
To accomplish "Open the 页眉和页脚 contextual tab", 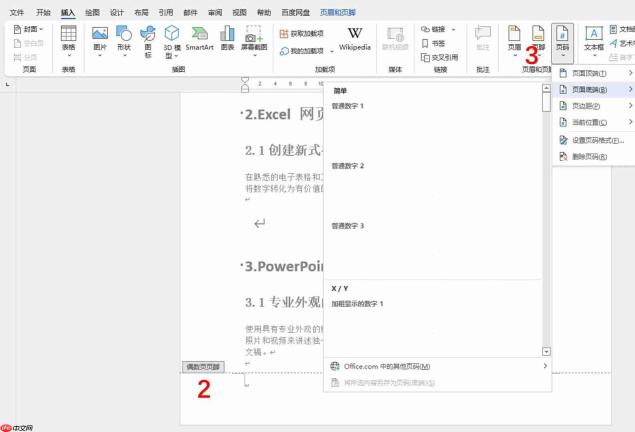I will pos(338,13).
